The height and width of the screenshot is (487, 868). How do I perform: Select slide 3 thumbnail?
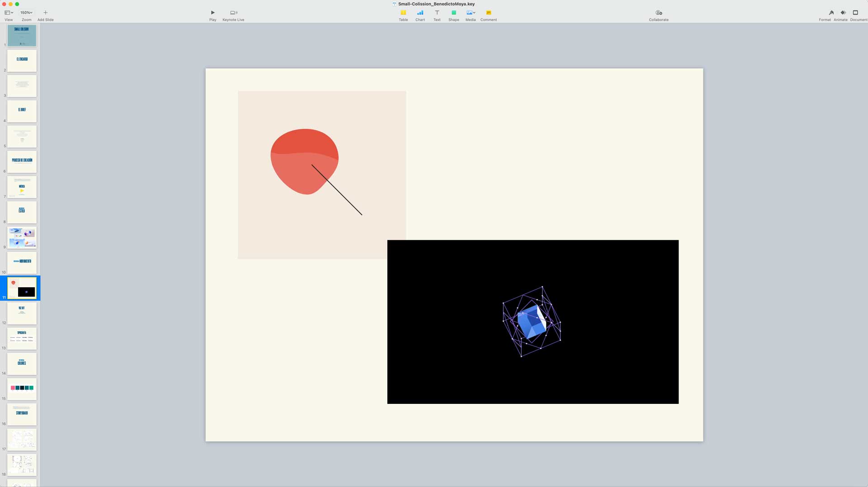coord(22,86)
